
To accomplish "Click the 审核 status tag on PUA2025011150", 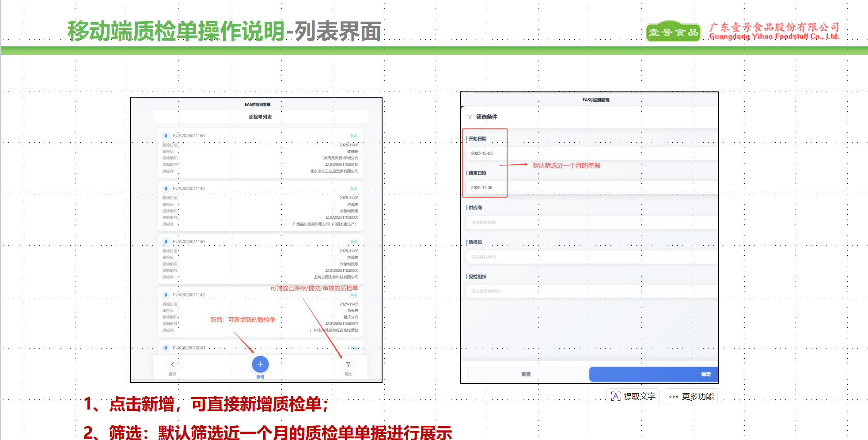I will point(353,136).
